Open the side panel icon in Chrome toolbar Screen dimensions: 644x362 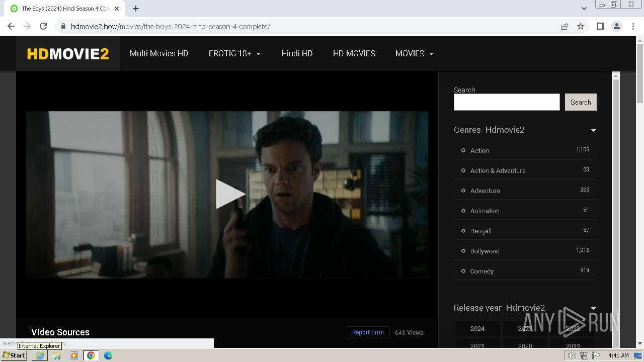tap(600, 26)
